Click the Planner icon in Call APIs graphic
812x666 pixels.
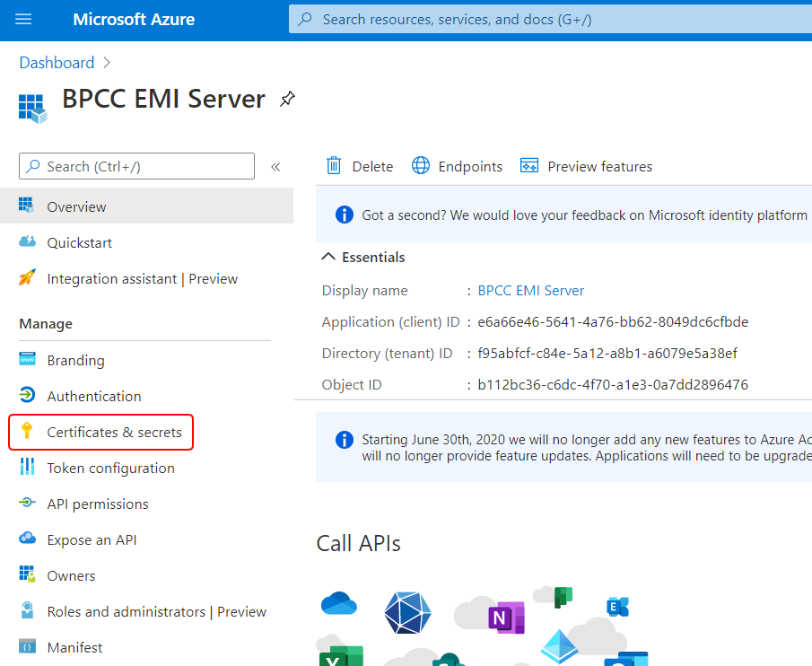click(563, 597)
